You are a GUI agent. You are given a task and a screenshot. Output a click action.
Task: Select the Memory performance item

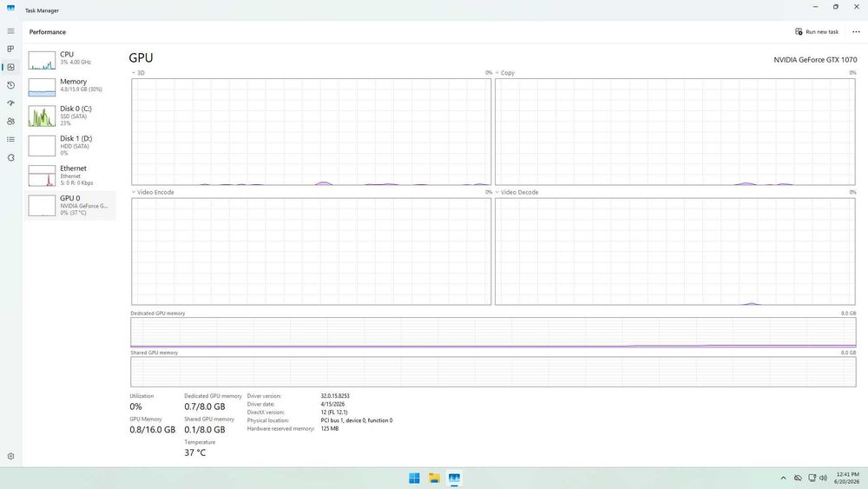click(x=69, y=86)
